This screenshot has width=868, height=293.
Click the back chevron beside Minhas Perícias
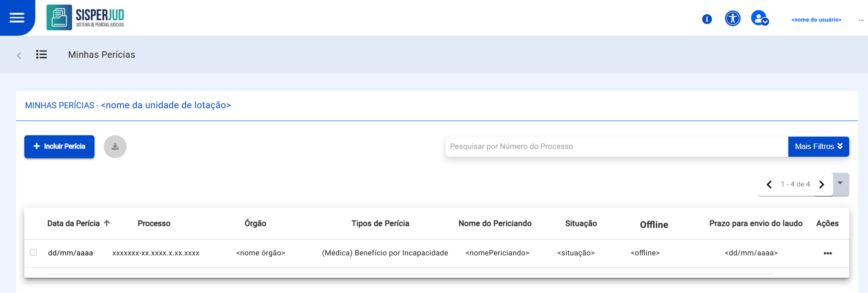click(x=19, y=55)
